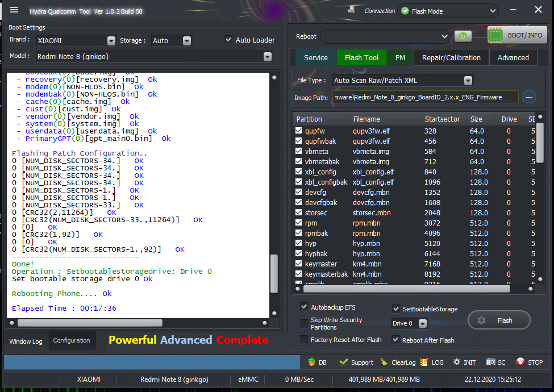The height and width of the screenshot is (392, 554).
Task: Sort by Drive column header
Action: [509, 119]
